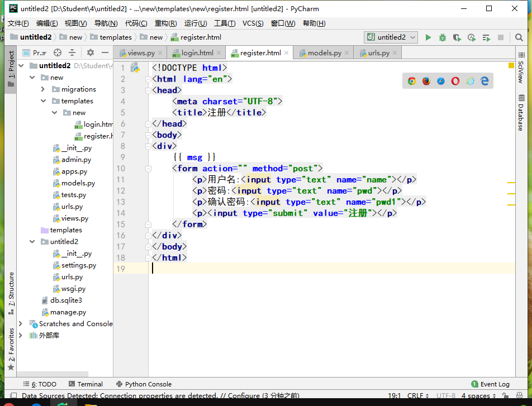
Task: Run the untitled2 configuration with the green play button
Action: [x=428, y=37]
